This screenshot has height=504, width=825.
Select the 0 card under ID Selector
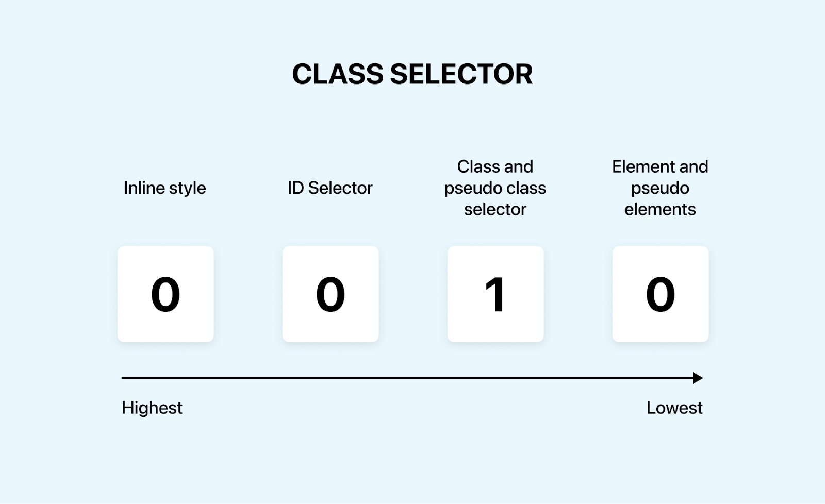coord(331,294)
